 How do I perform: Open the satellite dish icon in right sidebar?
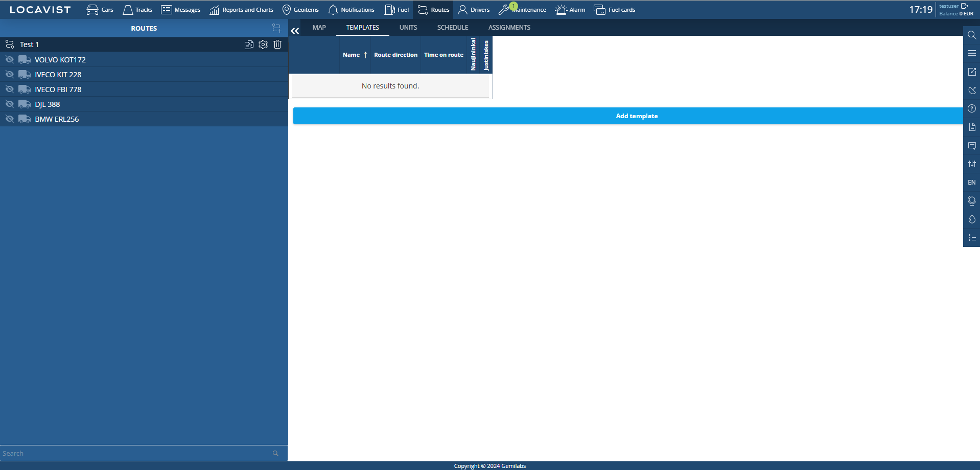pyautogui.click(x=972, y=91)
